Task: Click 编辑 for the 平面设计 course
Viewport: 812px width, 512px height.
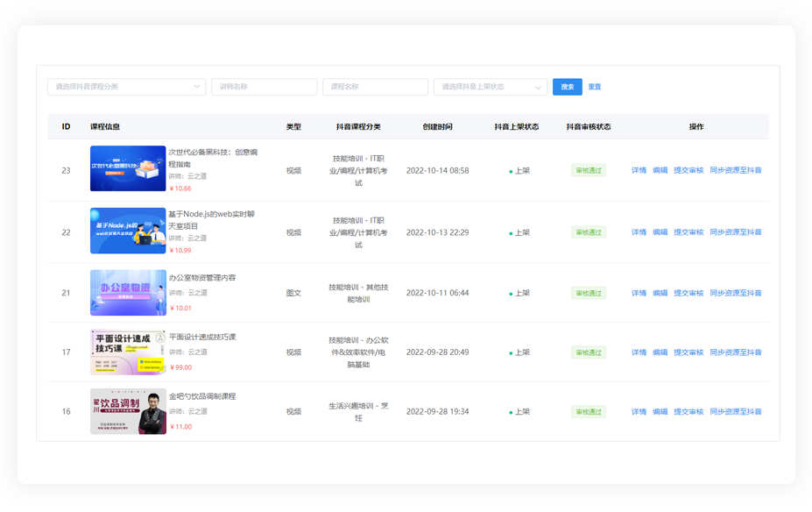Action: 660,352
